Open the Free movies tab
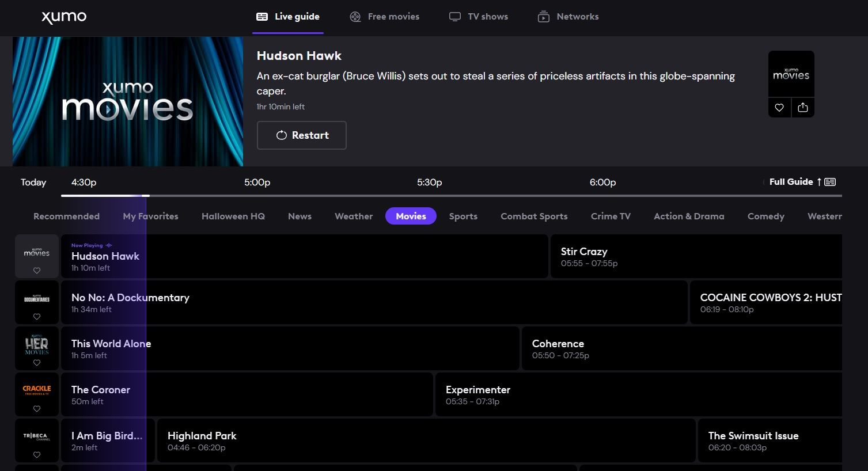868x471 pixels. tap(385, 17)
